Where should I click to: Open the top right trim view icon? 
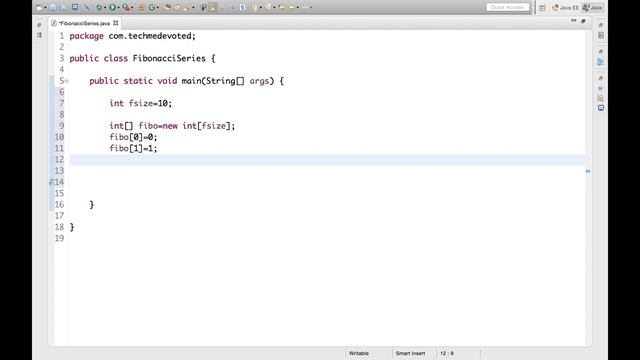pos(600,36)
